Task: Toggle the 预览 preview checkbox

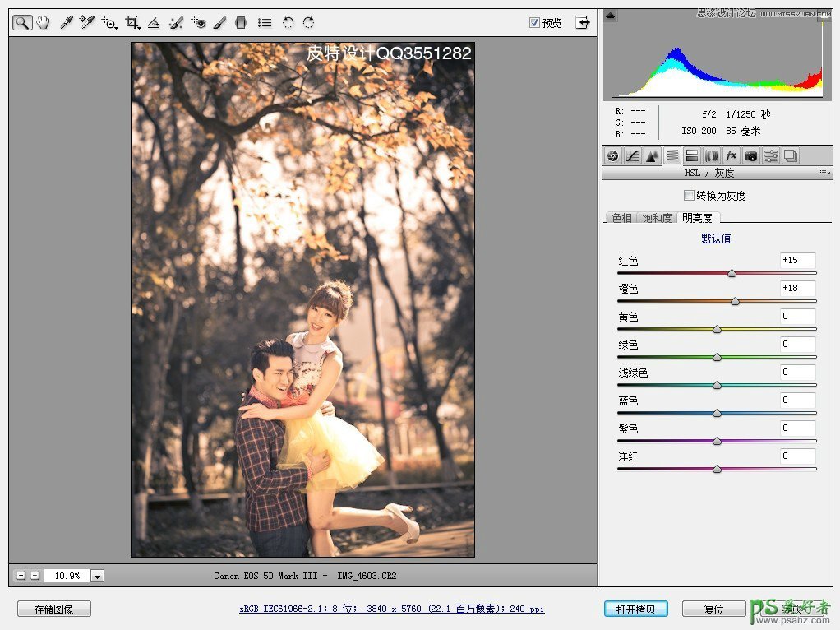Action: tap(535, 23)
